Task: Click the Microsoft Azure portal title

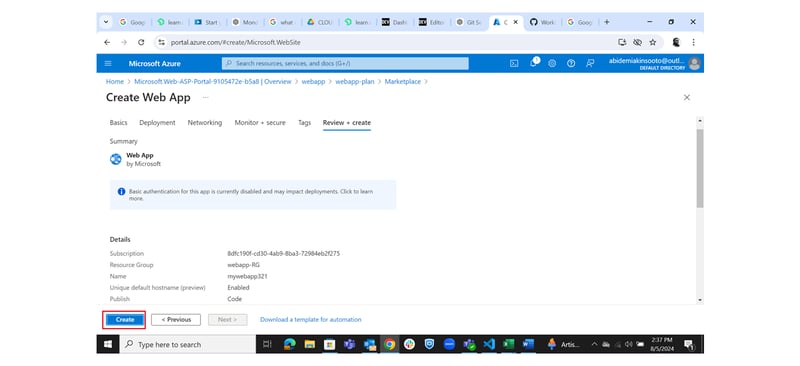Action: pyautogui.click(x=155, y=63)
